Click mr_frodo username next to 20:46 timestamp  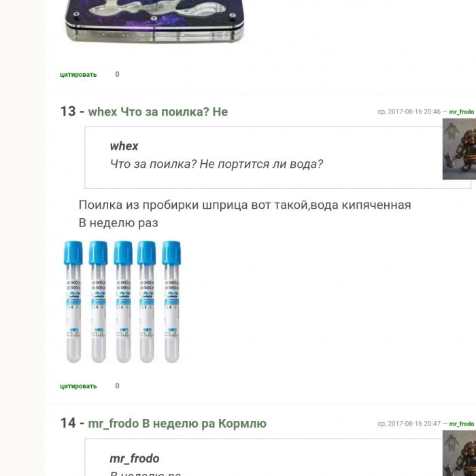tap(462, 112)
